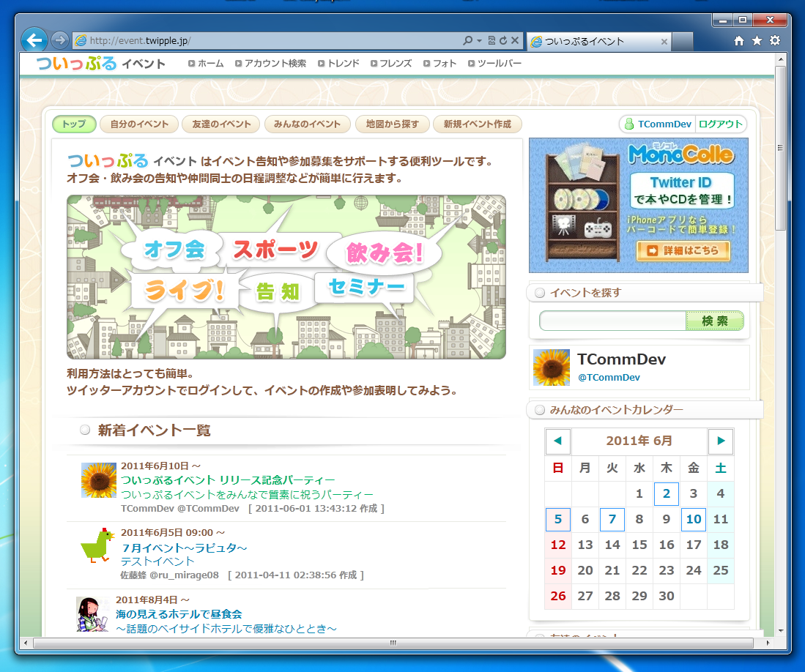Click the vertical scrollbar up arrow
The image size is (805, 672).
pyautogui.click(x=780, y=59)
